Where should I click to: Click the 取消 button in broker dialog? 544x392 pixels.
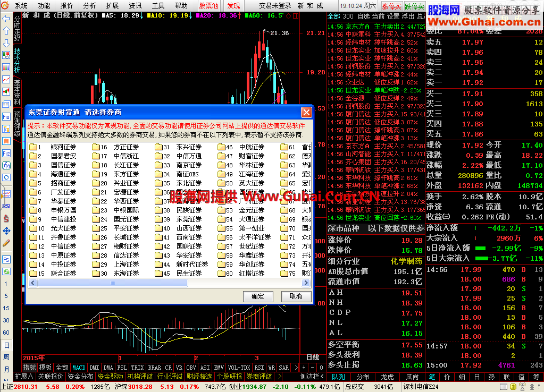[296, 296]
